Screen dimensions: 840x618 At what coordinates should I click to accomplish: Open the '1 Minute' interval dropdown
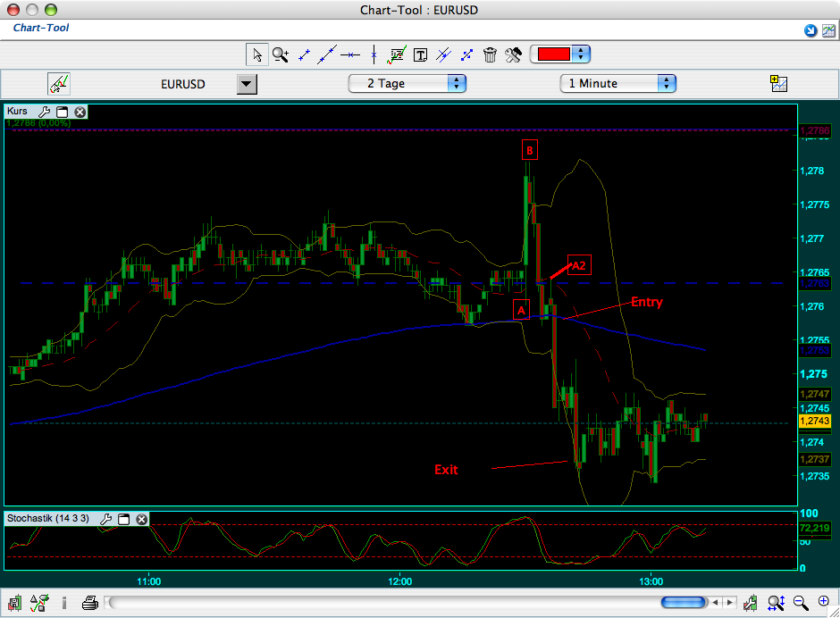point(618,84)
